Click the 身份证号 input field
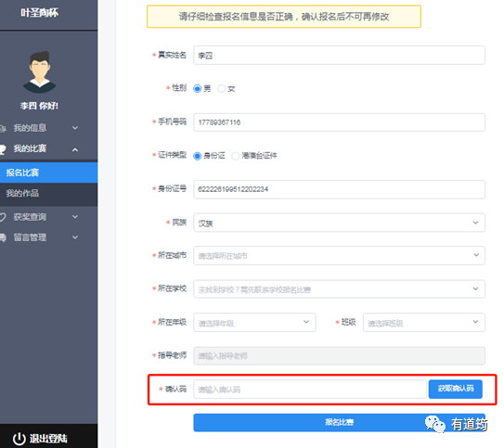The image size is (504, 448). 339,189
